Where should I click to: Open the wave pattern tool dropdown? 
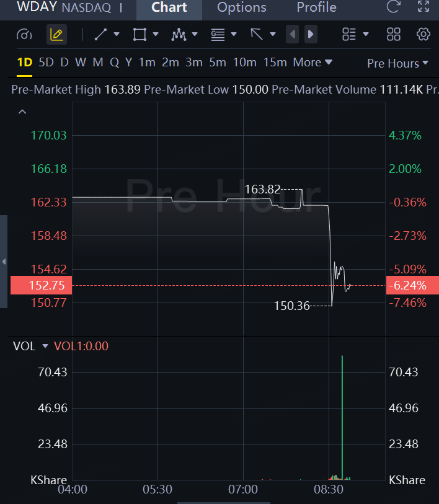(195, 35)
